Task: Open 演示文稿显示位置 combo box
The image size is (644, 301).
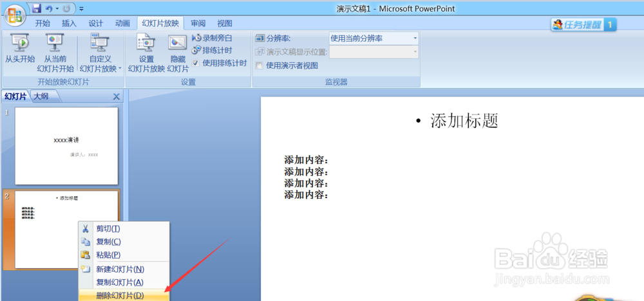Action: click(x=374, y=52)
